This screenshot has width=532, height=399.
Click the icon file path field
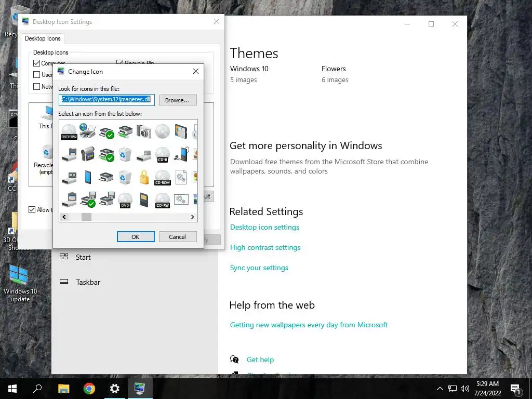pos(107,100)
